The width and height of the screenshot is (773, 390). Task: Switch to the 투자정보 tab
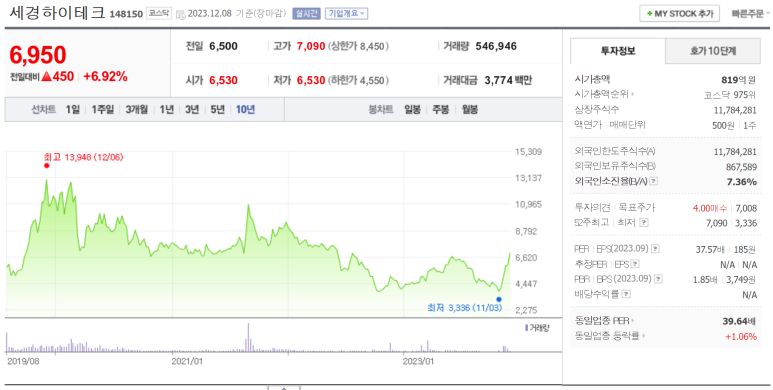pyautogui.click(x=618, y=51)
